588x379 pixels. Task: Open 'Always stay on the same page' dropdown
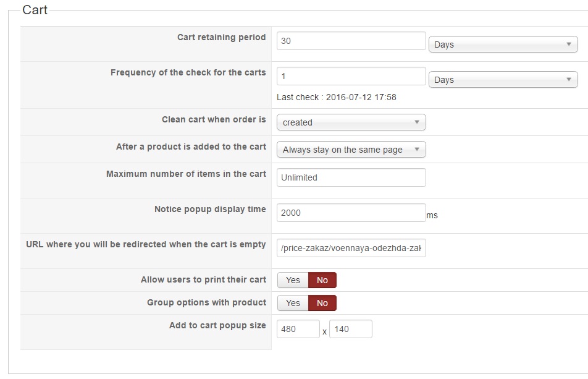pyautogui.click(x=351, y=150)
